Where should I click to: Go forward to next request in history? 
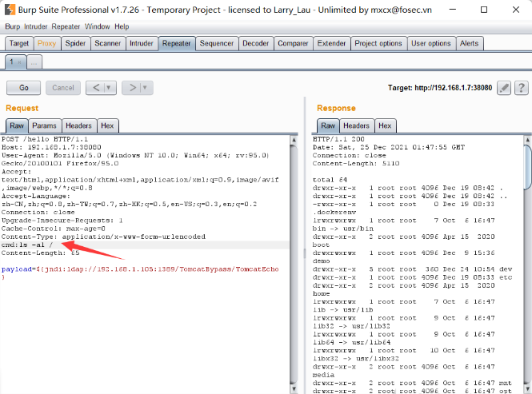(x=132, y=88)
